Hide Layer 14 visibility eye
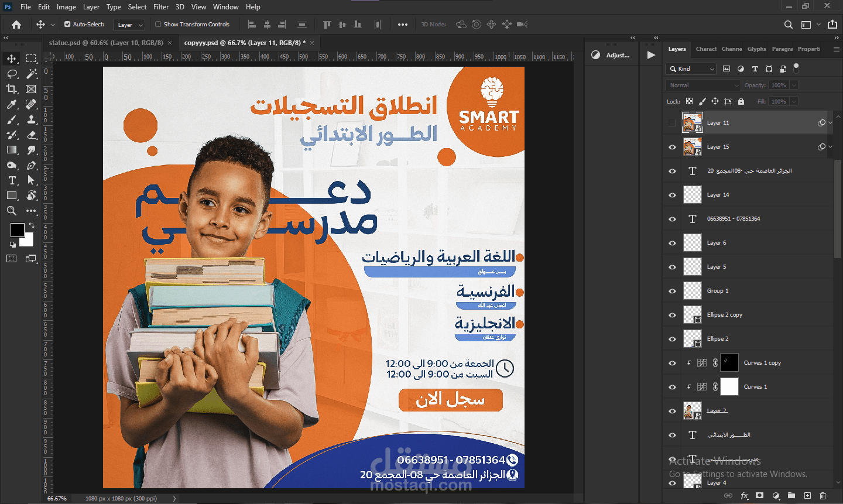Screen dimensions: 843x504 point(672,195)
